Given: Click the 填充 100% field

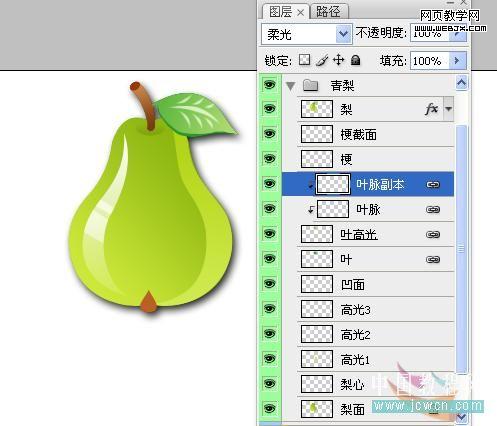Looking at the screenshot, I should click(x=430, y=61).
